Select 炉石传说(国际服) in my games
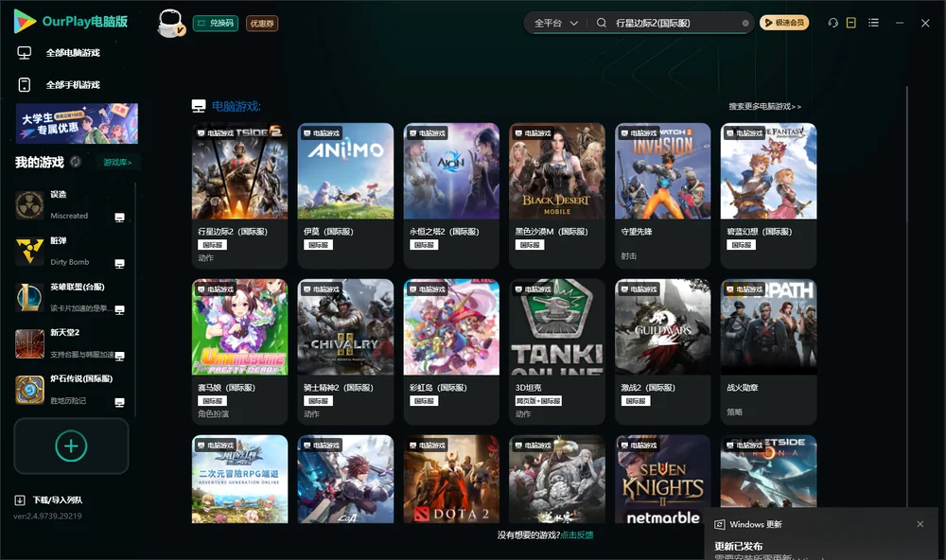946x560 pixels. 69,389
